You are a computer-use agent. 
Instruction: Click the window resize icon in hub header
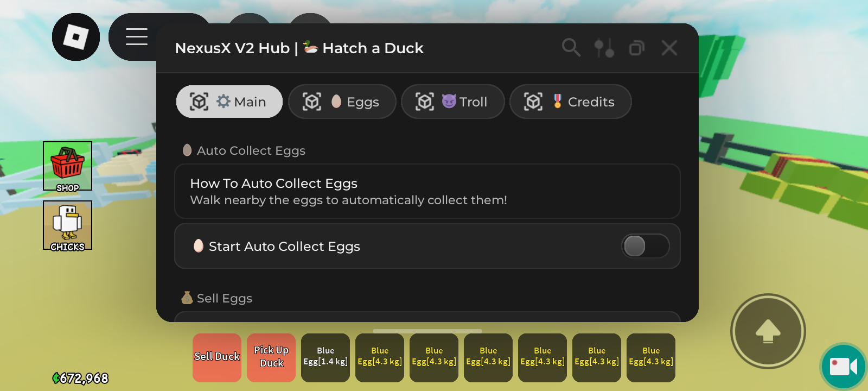(636, 48)
